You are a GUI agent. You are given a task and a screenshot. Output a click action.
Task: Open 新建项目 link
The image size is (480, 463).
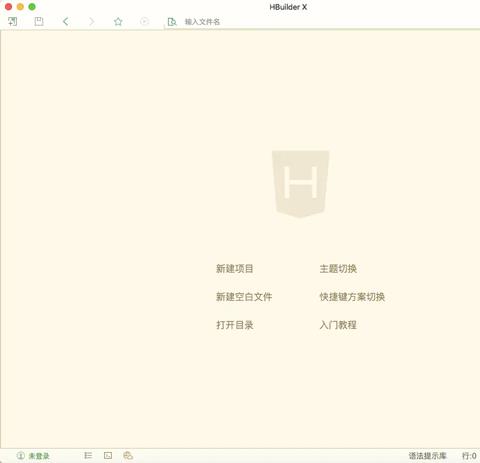click(x=235, y=269)
